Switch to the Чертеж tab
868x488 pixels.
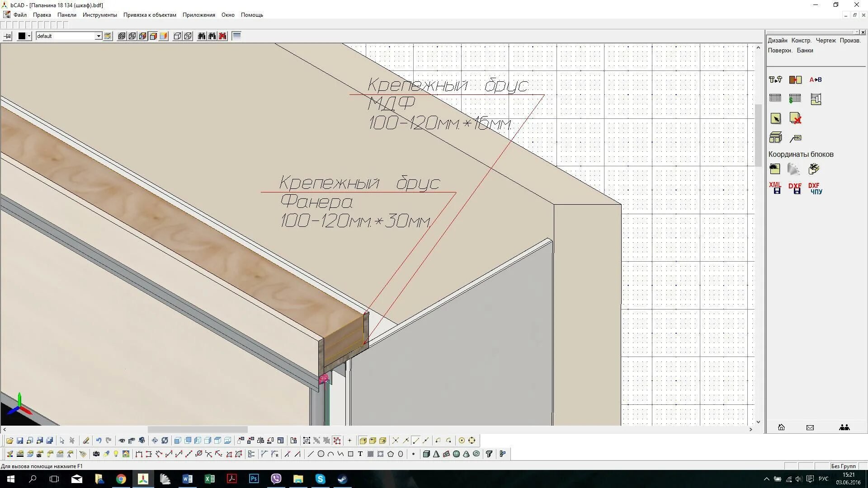[826, 40]
